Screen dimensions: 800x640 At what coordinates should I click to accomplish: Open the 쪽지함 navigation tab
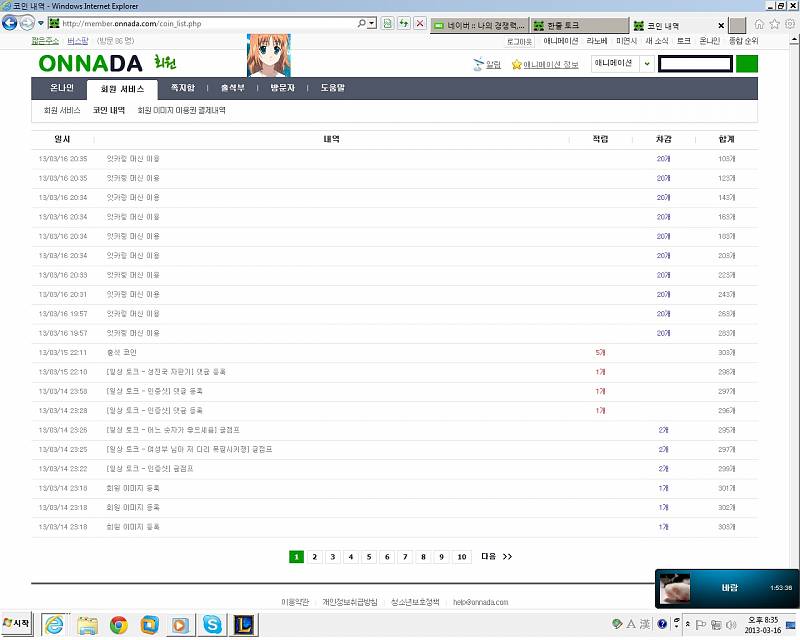tap(183, 88)
